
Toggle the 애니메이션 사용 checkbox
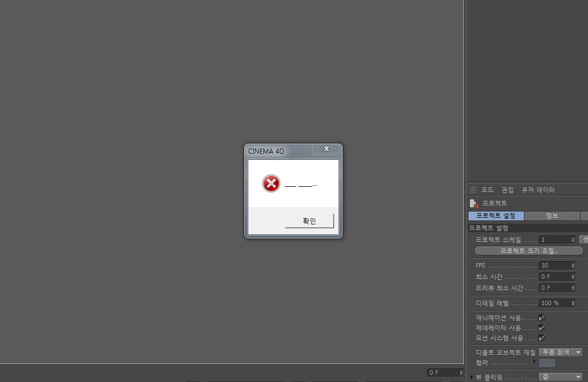pos(541,317)
